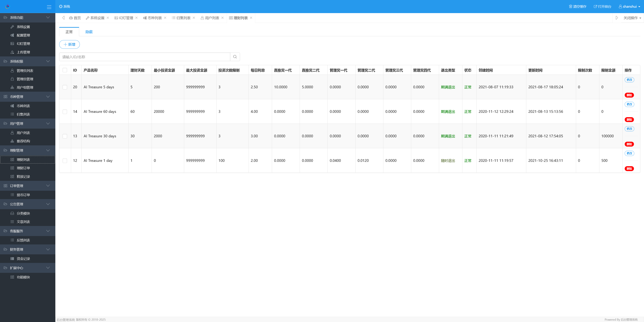
Task: Click the ID/名称 search input field
Action: [145, 57]
